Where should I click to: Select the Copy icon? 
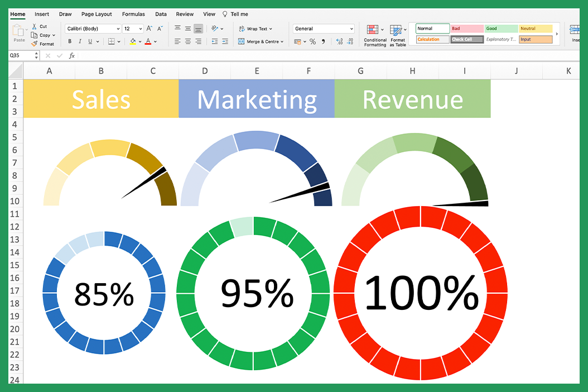point(33,35)
